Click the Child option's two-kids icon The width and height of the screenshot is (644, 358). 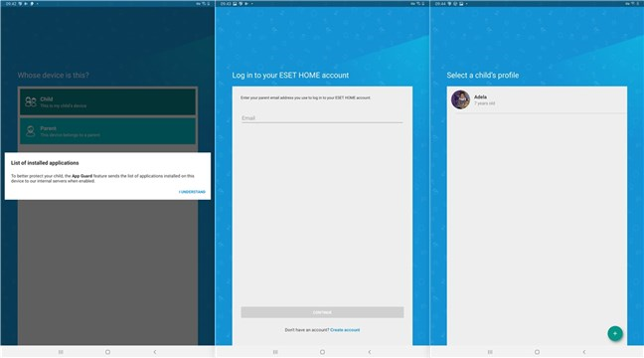pyautogui.click(x=31, y=102)
